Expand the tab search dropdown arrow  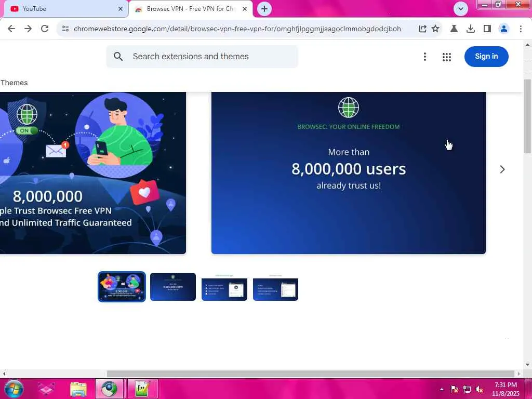(x=461, y=9)
